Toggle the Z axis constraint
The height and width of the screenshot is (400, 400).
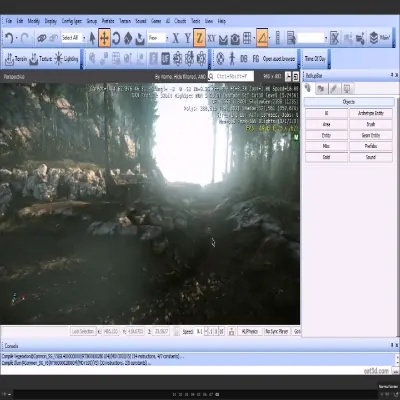pos(199,38)
